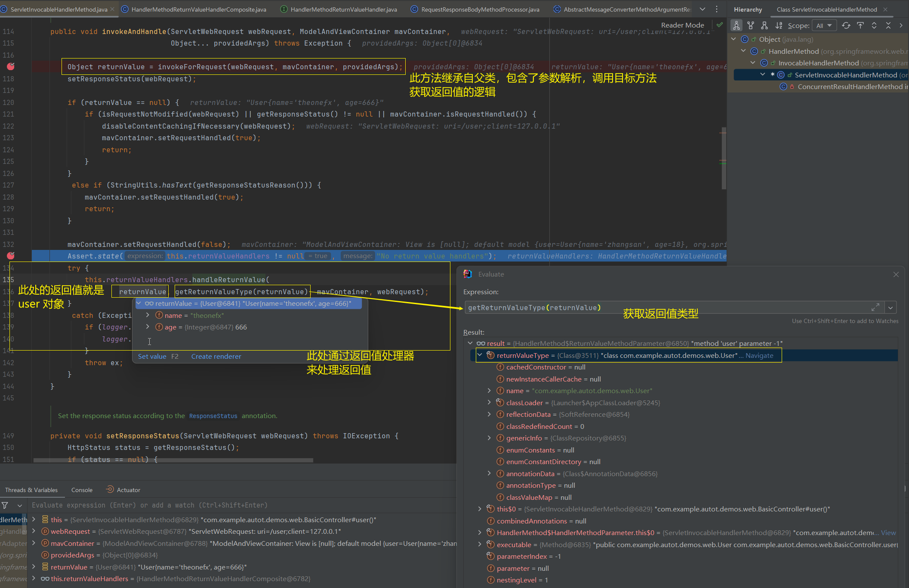Open inspections widget green checkmark
The width and height of the screenshot is (909, 588).
point(720,25)
